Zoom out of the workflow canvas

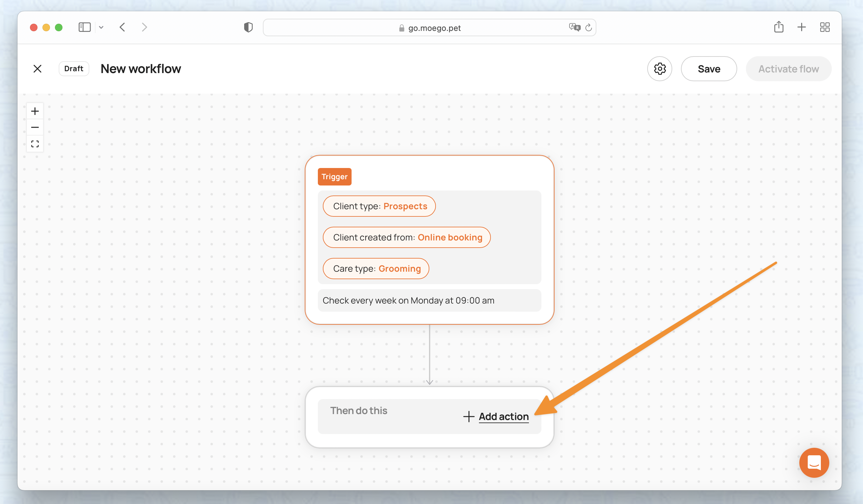coord(35,127)
